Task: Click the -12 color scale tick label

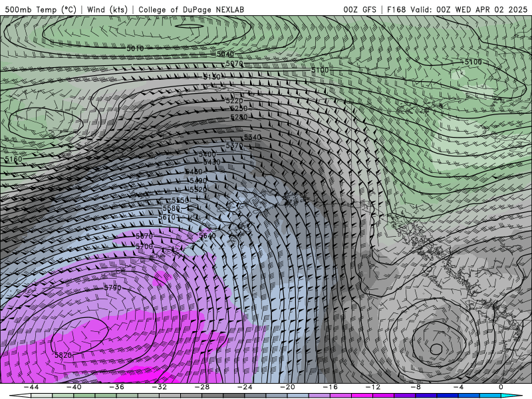Action: [x=373, y=387]
